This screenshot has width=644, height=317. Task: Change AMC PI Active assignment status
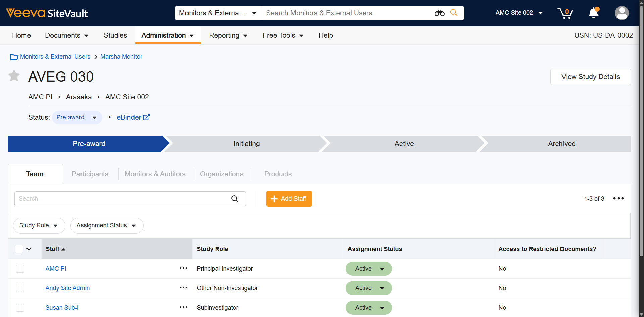pyautogui.click(x=369, y=269)
